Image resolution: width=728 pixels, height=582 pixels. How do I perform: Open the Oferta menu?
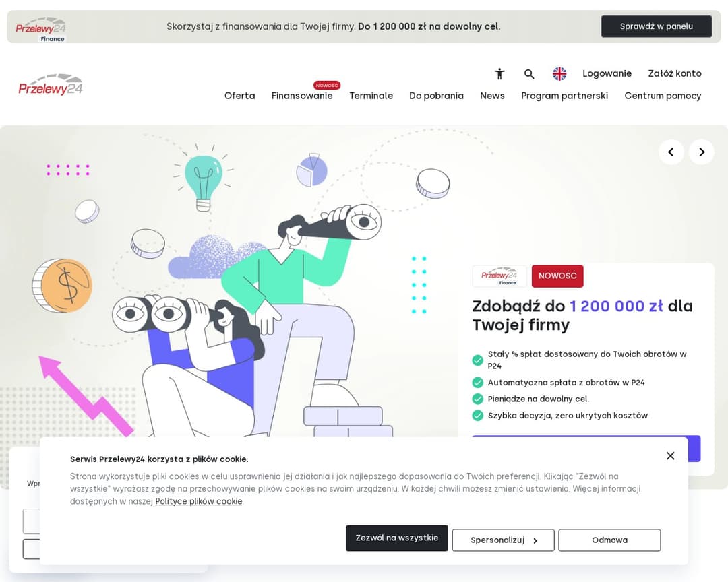(x=239, y=96)
